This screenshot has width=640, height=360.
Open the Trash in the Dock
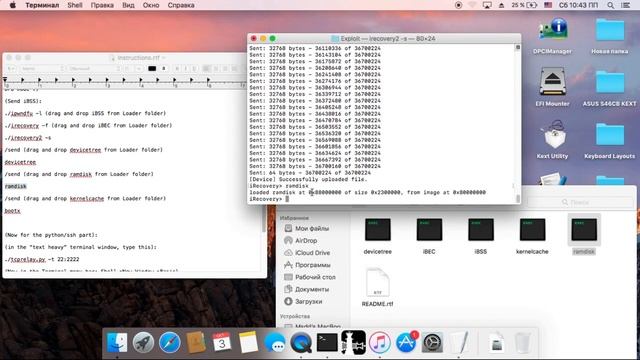click(x=523, y=342)
